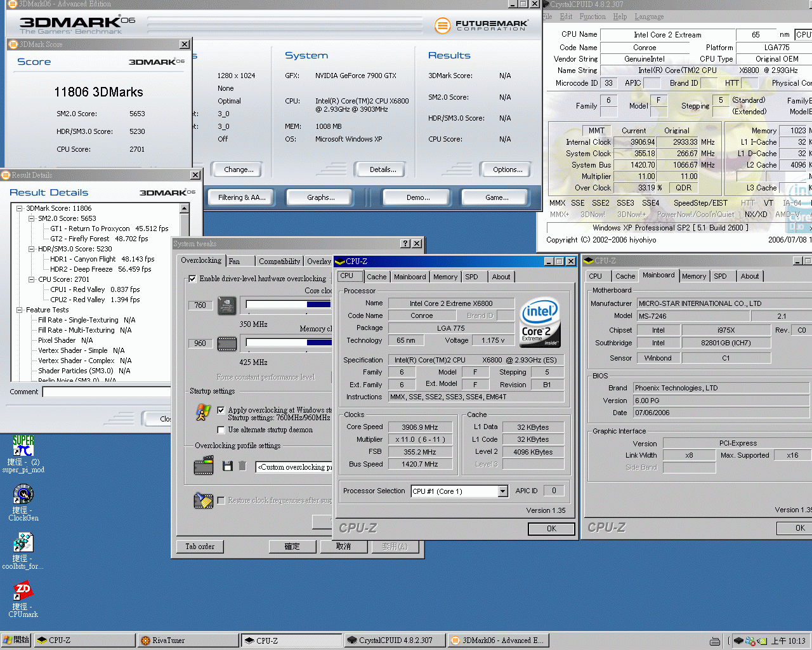Click the memory clock slider track

coord(289,343)
